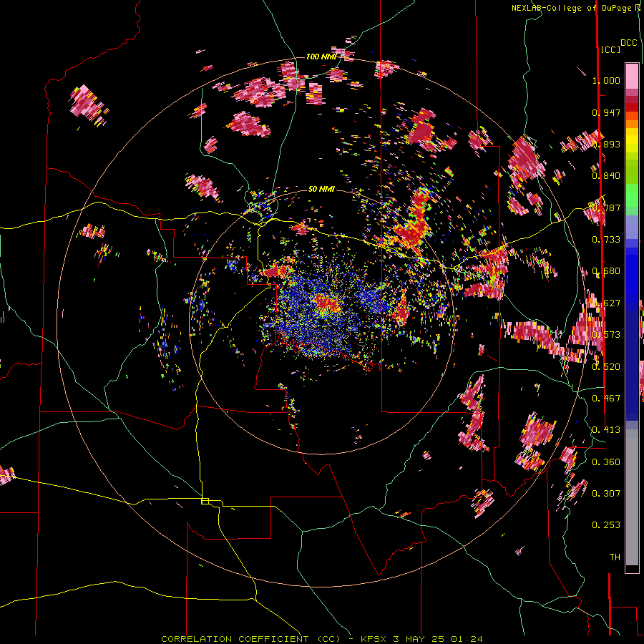Click the small yellow square highway marker
This screenshot has height=644, width=644.
click(205, 501)
